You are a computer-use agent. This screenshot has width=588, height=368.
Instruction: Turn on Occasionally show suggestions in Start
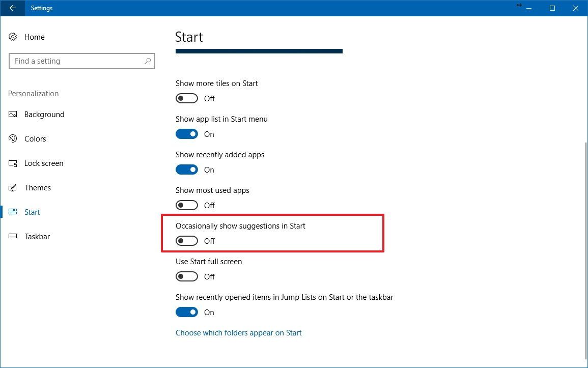[x=186, y=240]
